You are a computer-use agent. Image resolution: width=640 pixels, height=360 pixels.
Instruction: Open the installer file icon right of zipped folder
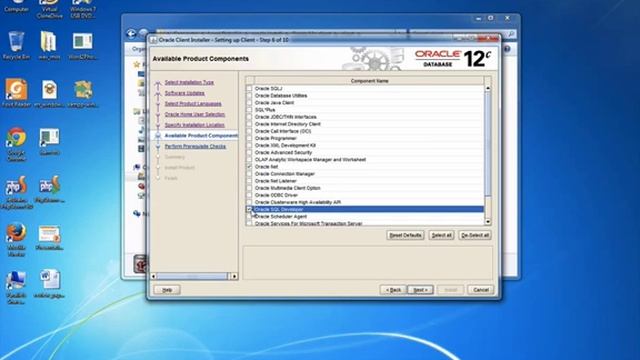click(x=82, y=45)
